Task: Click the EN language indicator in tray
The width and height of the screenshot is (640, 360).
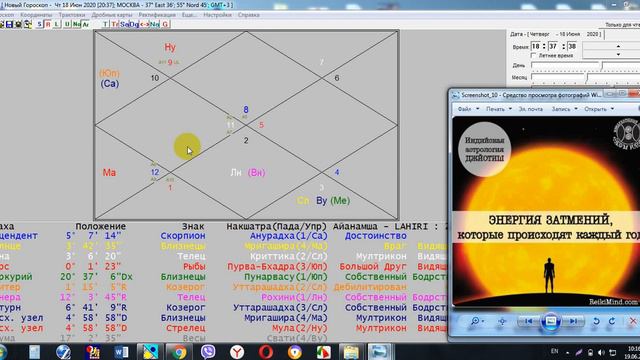Action: (554, 351)
